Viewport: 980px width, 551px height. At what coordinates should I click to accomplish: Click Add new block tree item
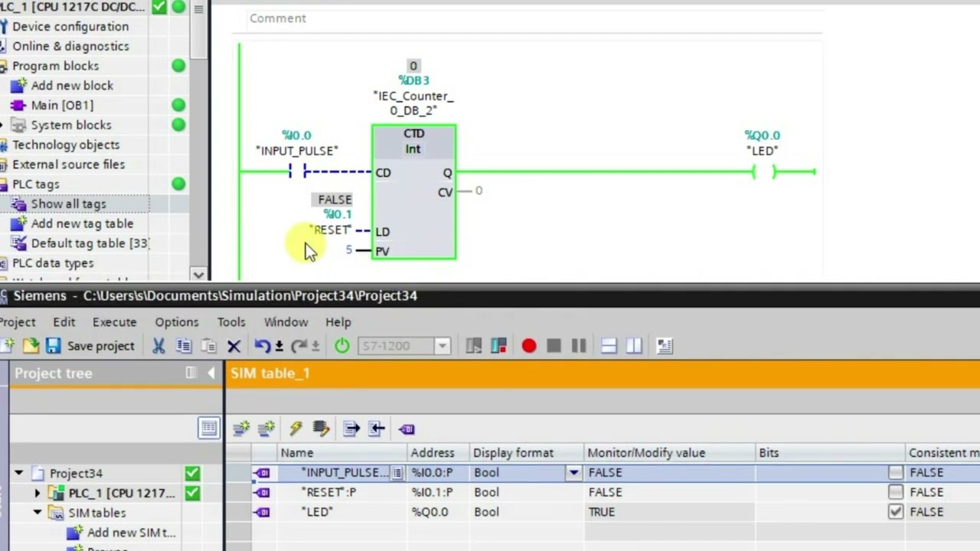72,86
